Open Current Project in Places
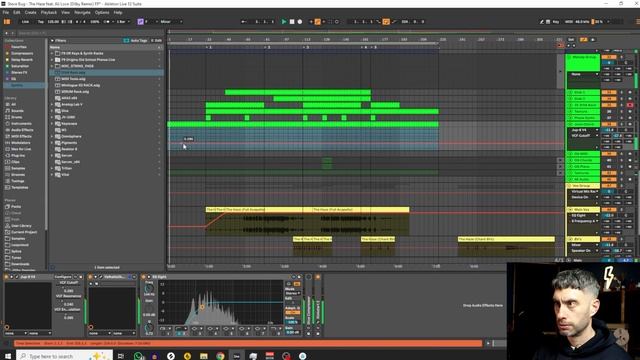Viewport: 640px width, 360px height. 23,232
